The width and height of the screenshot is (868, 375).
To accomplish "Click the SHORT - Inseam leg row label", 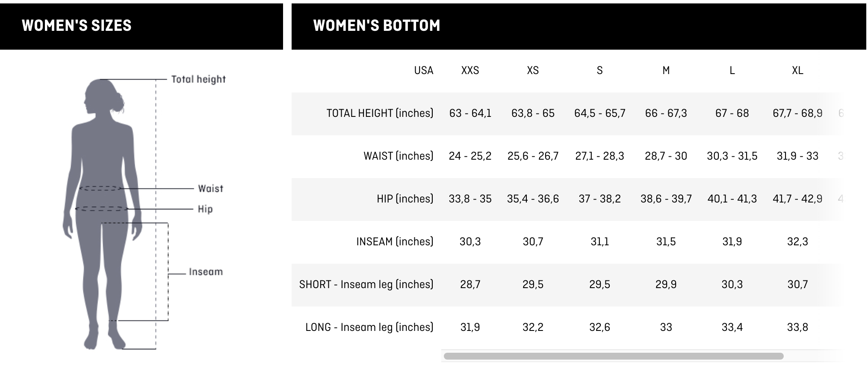I will point(366,285).
